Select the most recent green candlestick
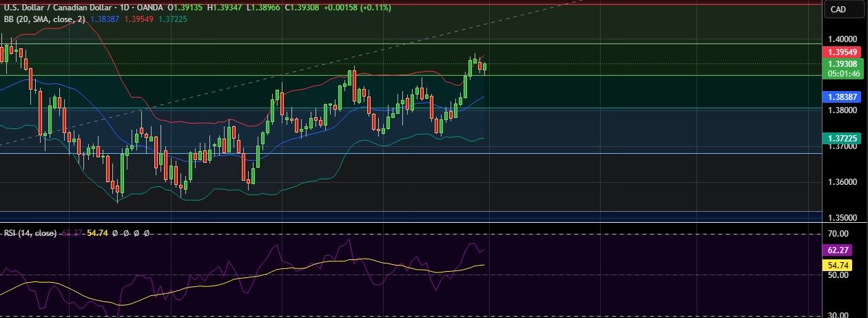868x318 pixels. click(485, 67)
